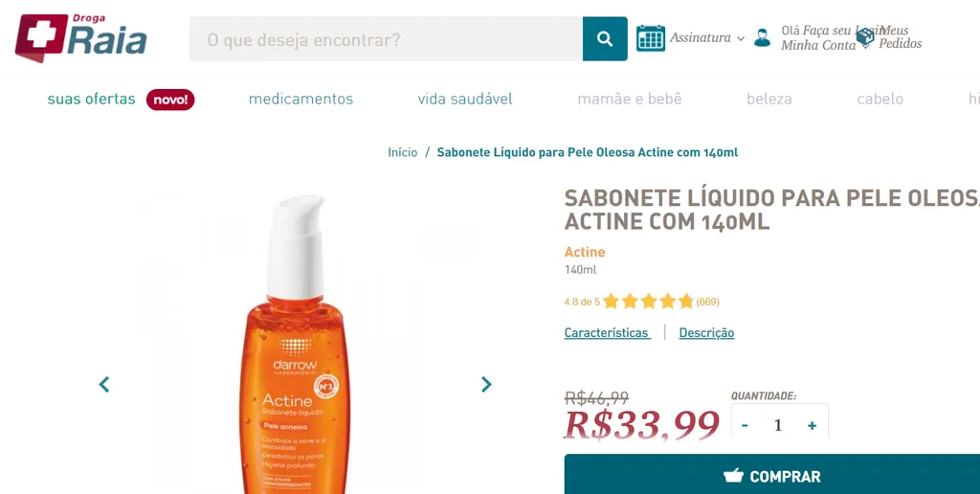This screenshot has width=980, height=494.
Task: Open Meus Pedidos box icon
Action: tap(865, 37)
